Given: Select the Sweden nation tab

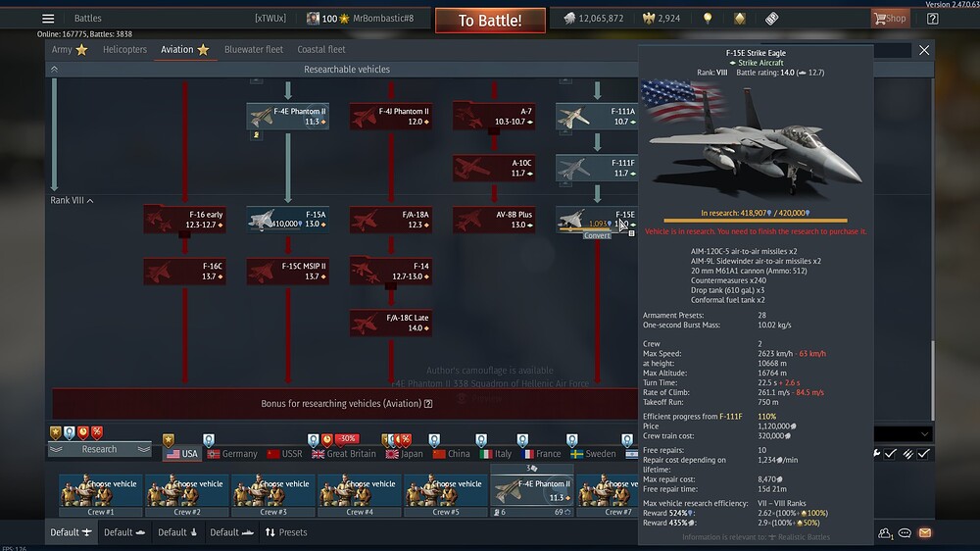Looking at the screenshot, I should click(592, 453).
